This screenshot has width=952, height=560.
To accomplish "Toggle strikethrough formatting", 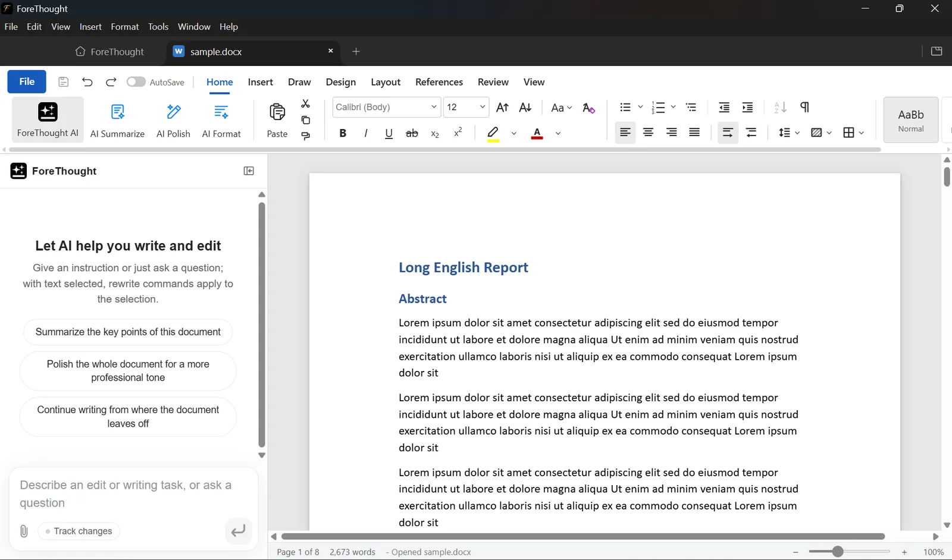I will [412, 133].
